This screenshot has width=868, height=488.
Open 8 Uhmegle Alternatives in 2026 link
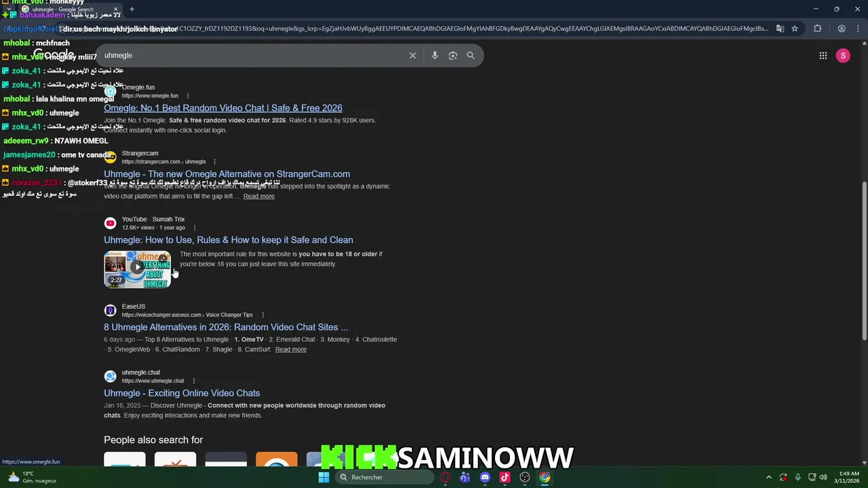[226, 327]
